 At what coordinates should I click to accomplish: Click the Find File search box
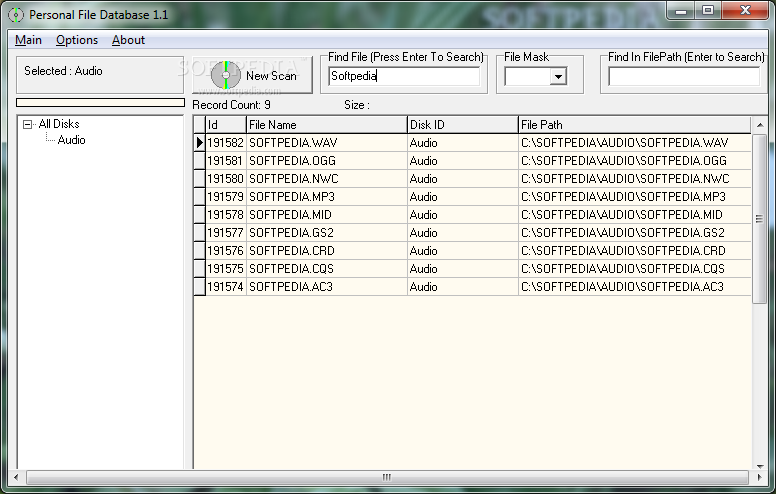tap(404, 76)
